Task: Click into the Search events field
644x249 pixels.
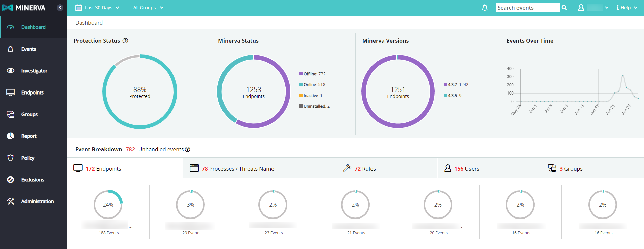Action: point(528,8)
